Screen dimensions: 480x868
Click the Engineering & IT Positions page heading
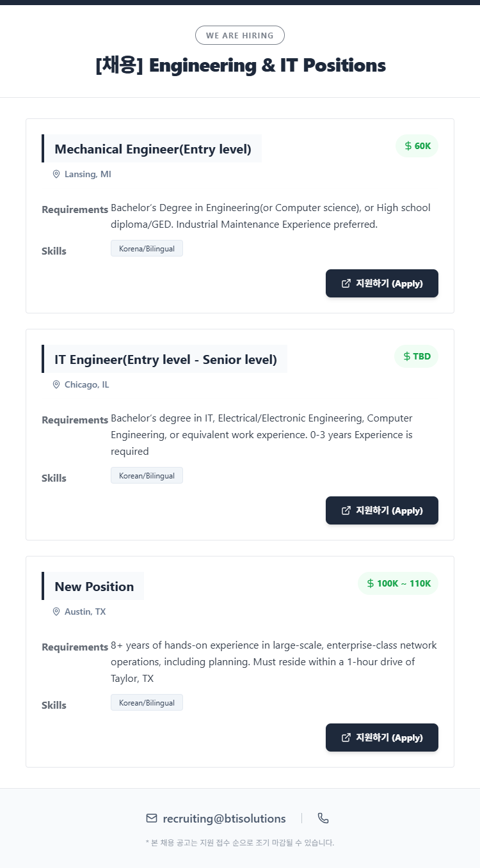pos(240,65)
